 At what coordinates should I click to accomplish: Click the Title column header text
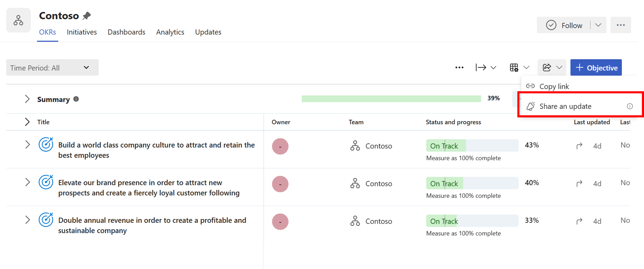[44, 122]
